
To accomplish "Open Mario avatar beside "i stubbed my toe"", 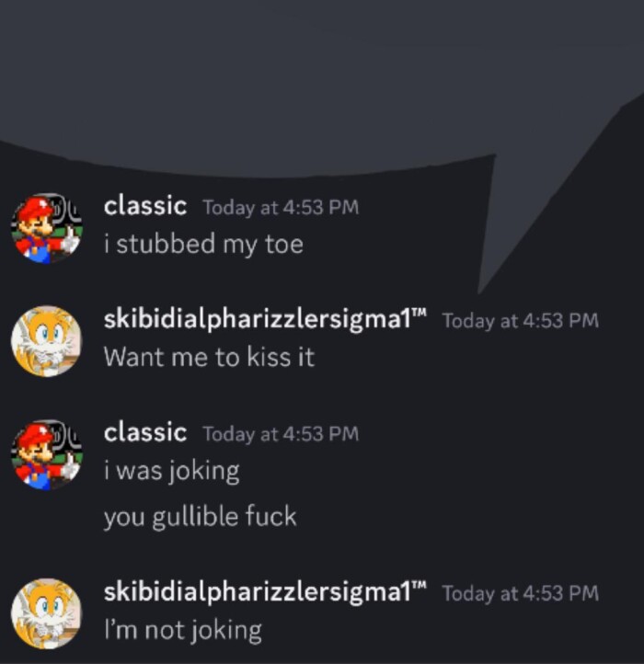I will pyautogui.click(x=47, y=228).
